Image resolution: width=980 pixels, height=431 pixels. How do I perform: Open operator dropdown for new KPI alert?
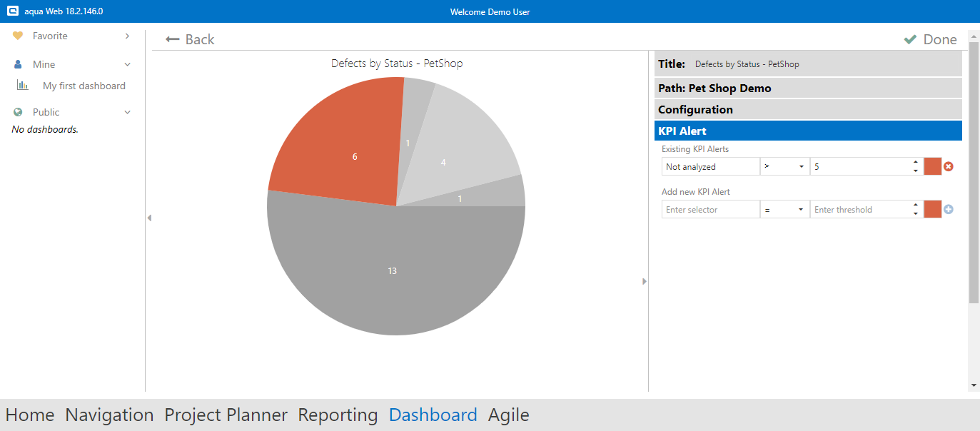784,209
